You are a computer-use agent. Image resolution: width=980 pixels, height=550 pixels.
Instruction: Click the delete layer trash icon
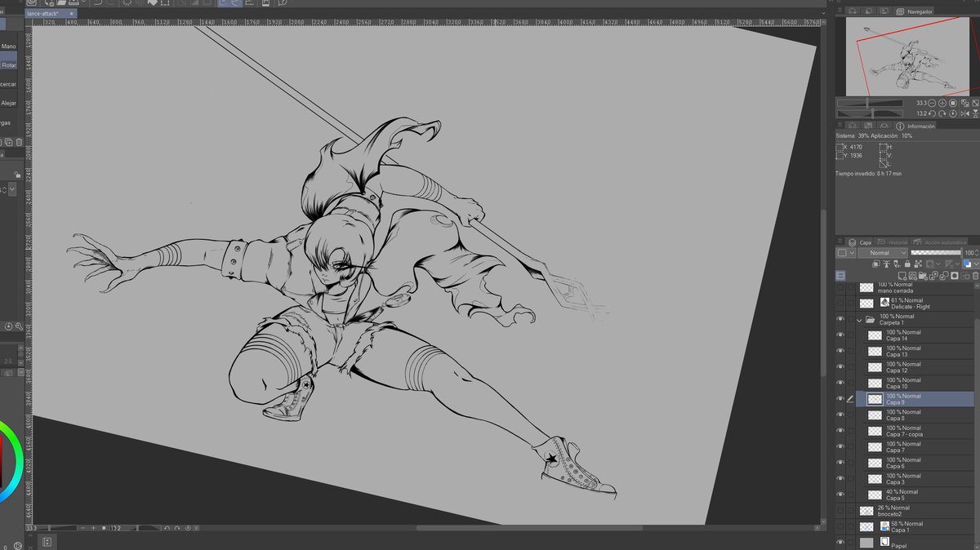(x=975, y=276)
